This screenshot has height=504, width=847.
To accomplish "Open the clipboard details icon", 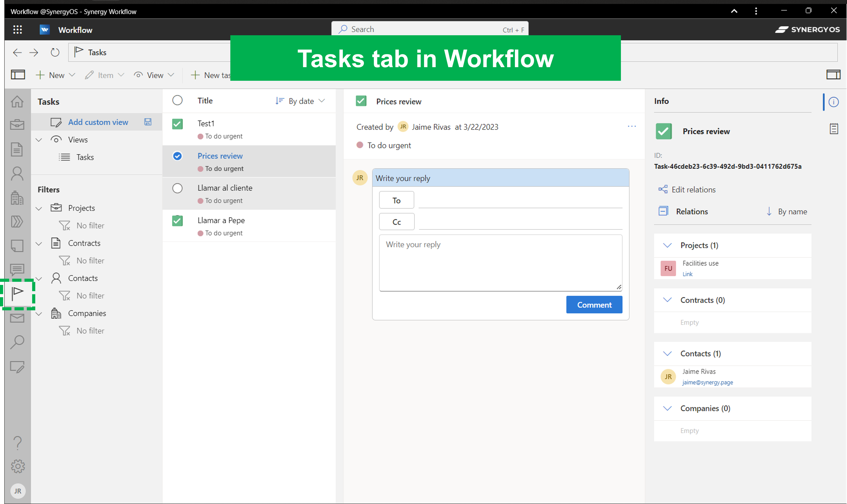I will click(834, 129).
